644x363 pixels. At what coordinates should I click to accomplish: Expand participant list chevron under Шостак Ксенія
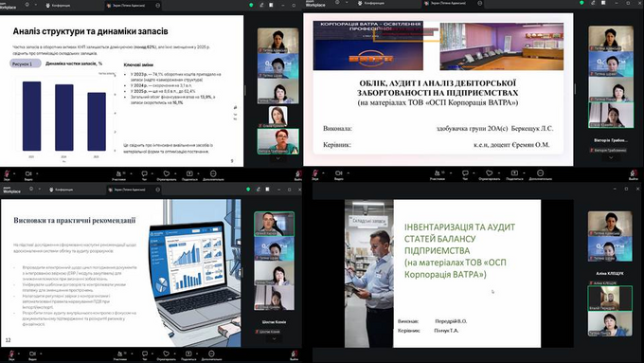pyautogui.click(x=274, y=338)
